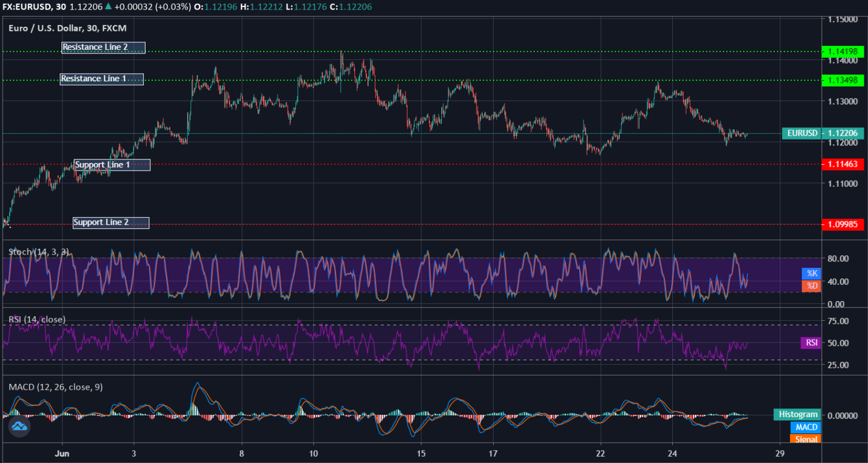Image resolution: width=868 pixels, height=463 pixels.
Task: Click the 80.00 stochastic axis value
Action: pyautogui.click(x=838, y=259)
